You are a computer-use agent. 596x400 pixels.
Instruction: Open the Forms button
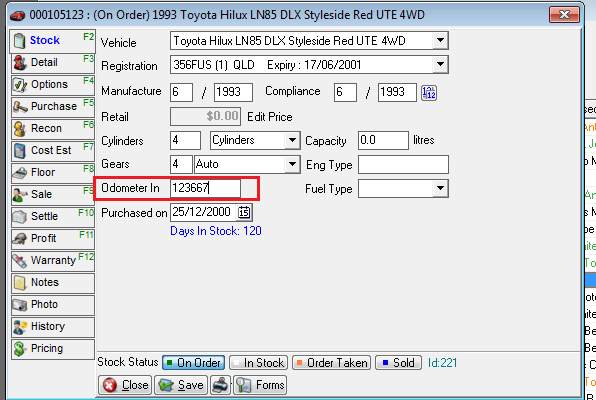pyautogui.click(x=260, y=385)
